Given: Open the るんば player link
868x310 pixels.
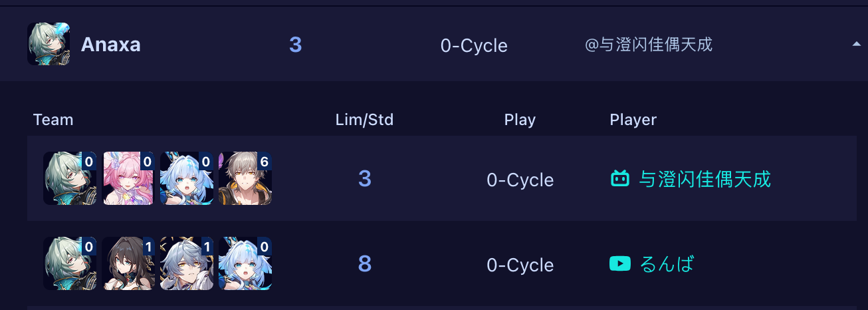Looking at the screenshot, I should click(667, 264).
